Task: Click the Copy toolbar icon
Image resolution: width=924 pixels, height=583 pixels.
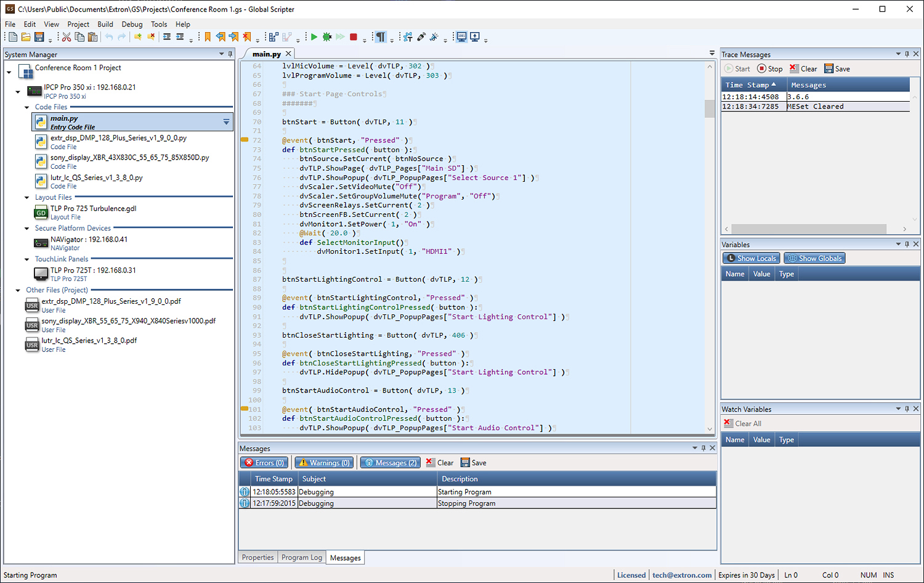Action: 79,37
